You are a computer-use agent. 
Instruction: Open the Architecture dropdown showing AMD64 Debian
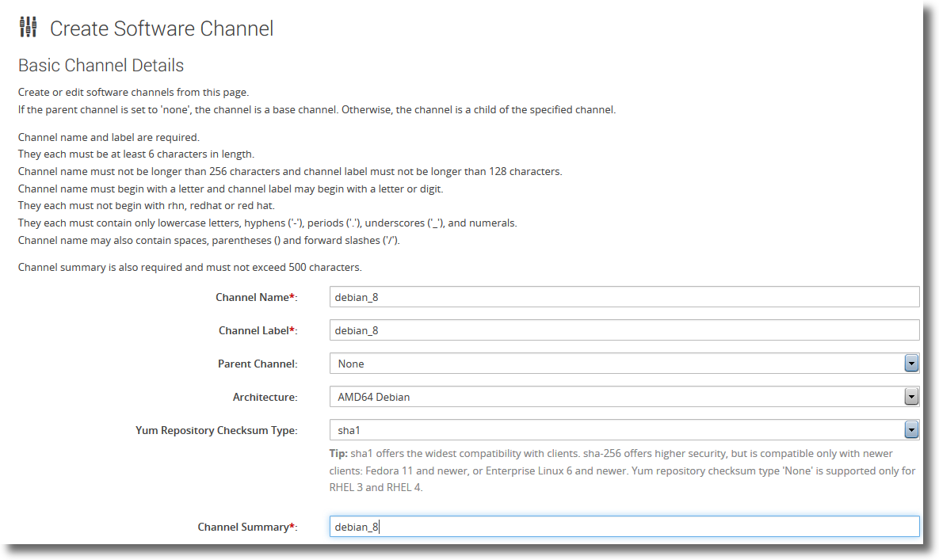[x=624, y=397]
